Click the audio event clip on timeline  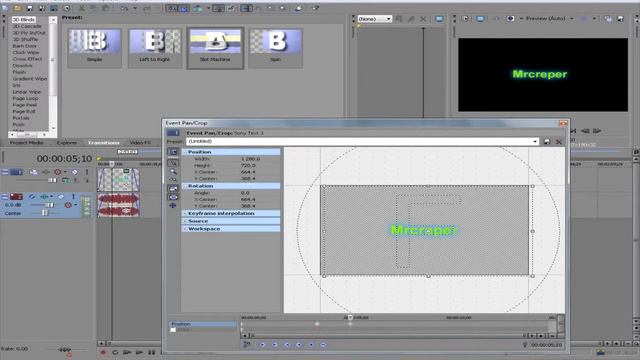tap(118, 204)
